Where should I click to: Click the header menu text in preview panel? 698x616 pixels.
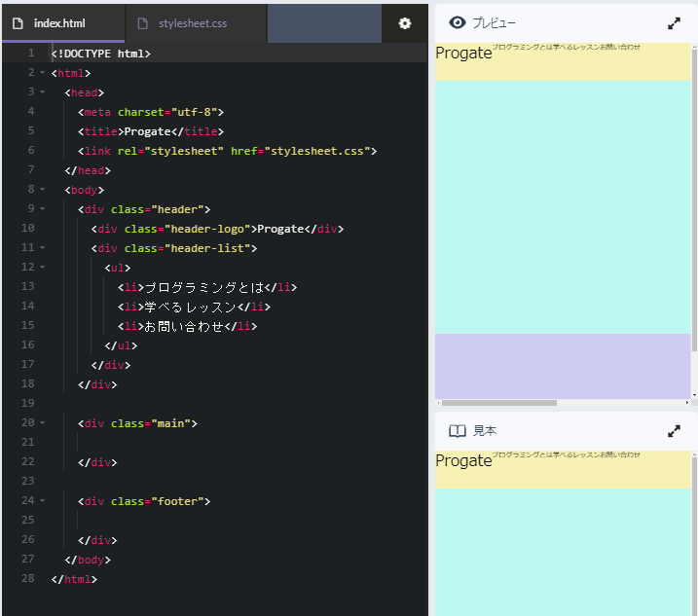click(x=566, y=47)
